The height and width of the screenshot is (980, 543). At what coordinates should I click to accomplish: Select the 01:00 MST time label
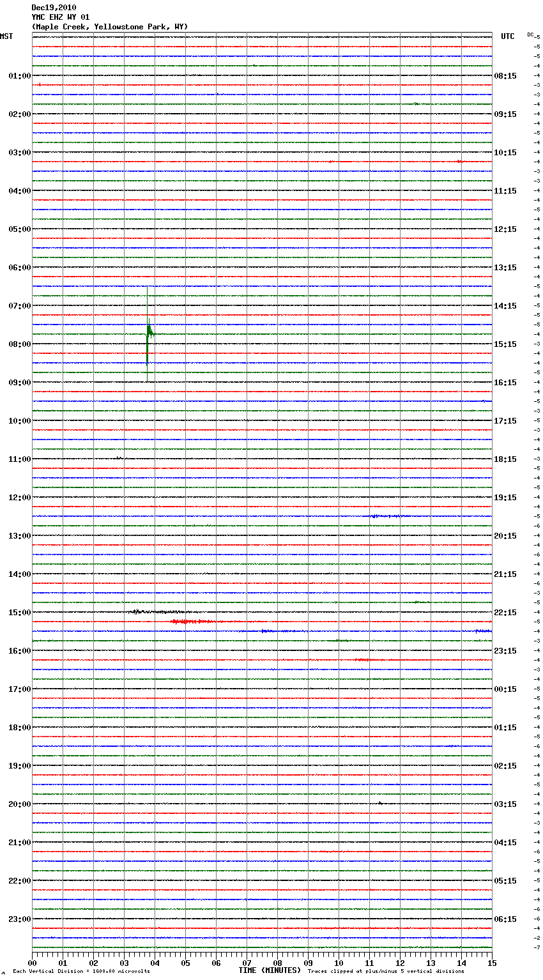click(x=20, y=76)
